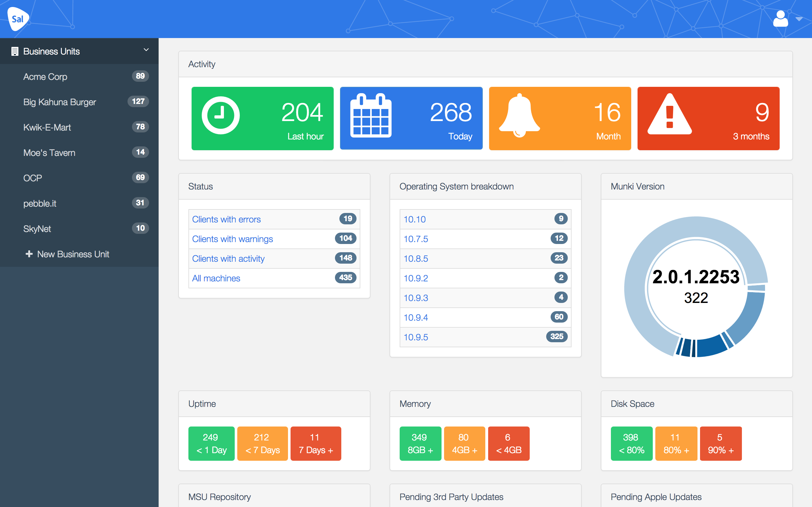The image size is (812, 507).
Task: Open the Clients with errors link
Action: 226,219
